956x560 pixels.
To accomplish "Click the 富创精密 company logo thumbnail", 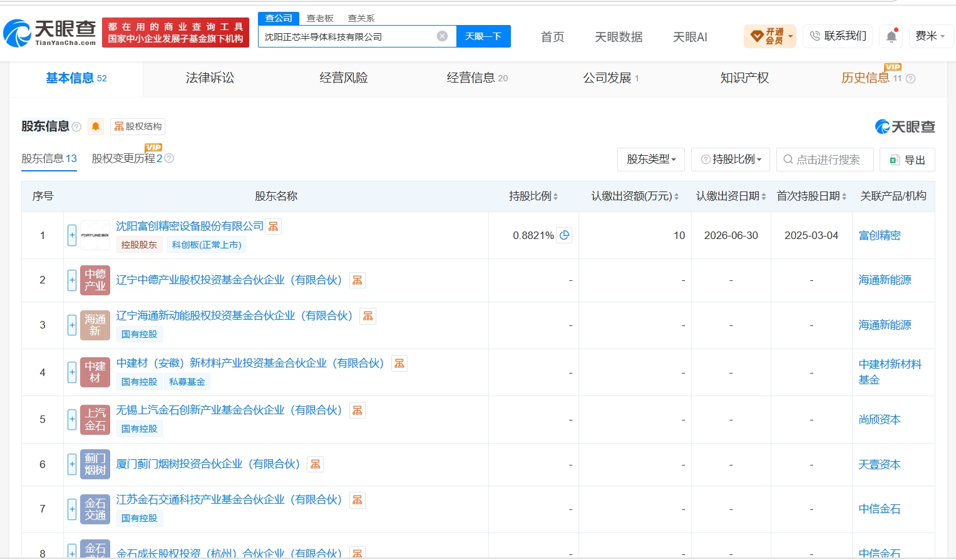I will point(95,235).
